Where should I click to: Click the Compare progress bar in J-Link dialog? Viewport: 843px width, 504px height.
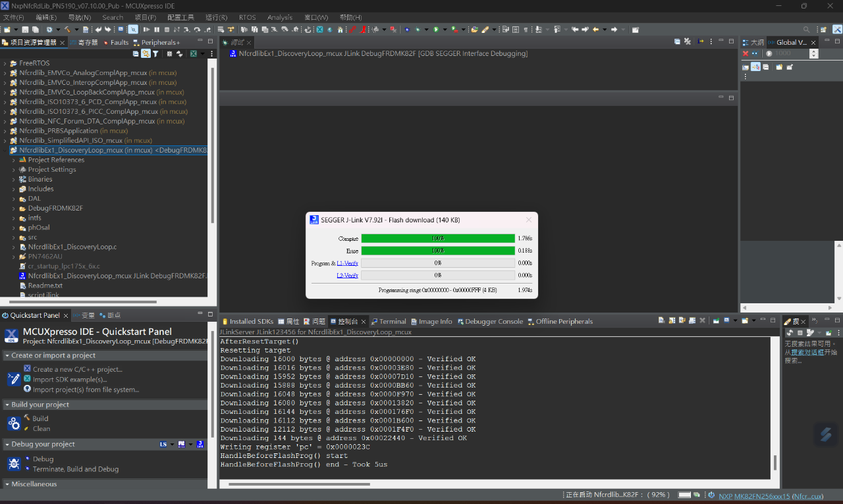click(x=438, y=238)
